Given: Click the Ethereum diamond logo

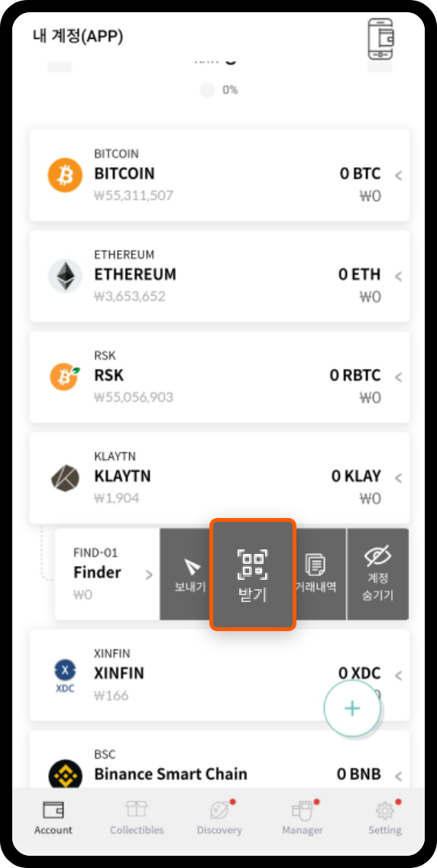Looking at the screenshot, I should [x=65, y=276].
